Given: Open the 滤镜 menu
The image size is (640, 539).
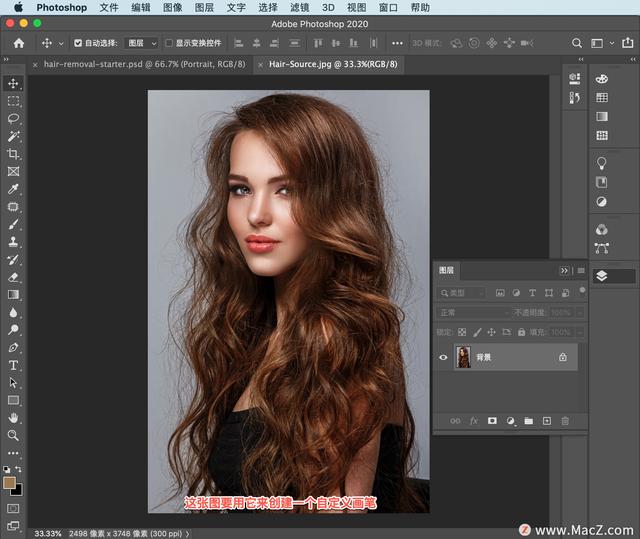Looking at the screenshot, I should coord(299,7).
